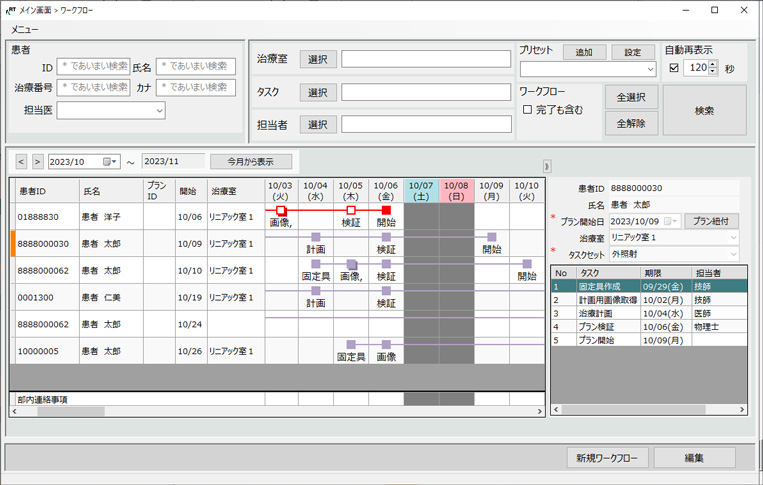The image size is (763, 485).
Task: Click the 担当者 text field
Action: click(426, 124)
